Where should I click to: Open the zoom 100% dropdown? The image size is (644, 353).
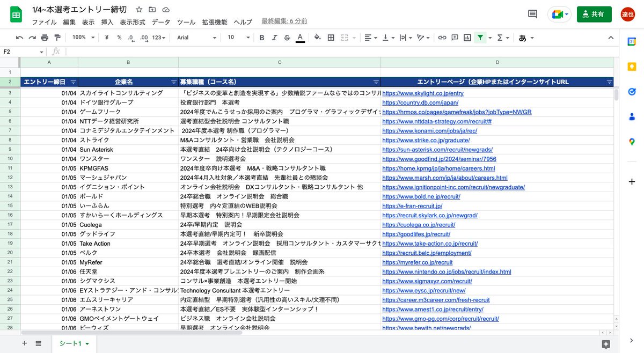[x=84, y=38]
